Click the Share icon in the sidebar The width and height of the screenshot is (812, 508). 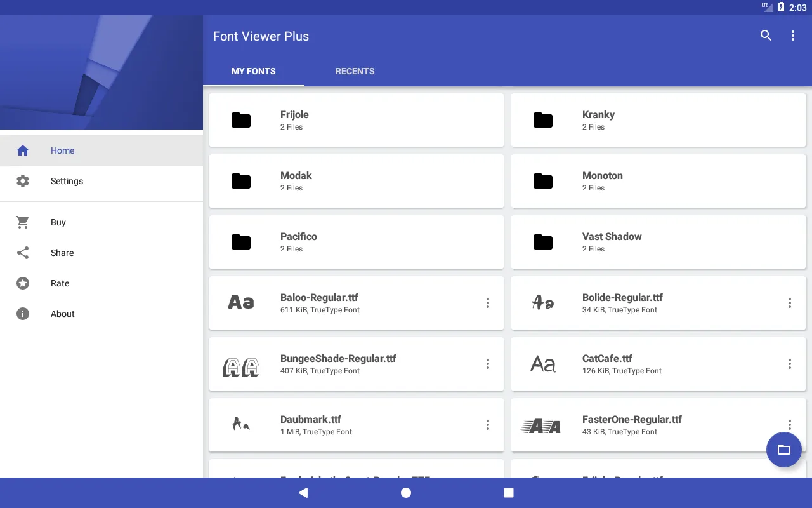[x=23, y=253]
